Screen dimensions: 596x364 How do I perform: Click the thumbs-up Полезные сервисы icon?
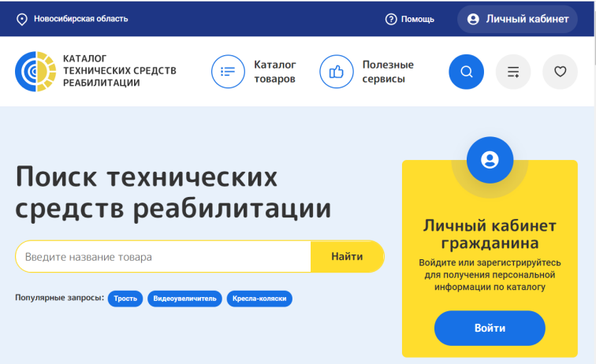(x=336, y=72)
